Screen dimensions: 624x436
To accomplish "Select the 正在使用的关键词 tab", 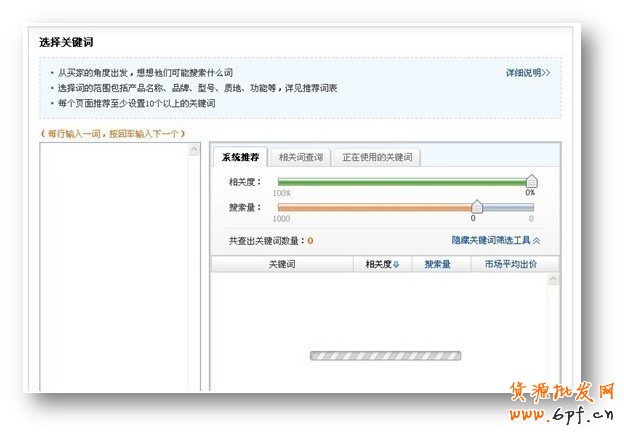I will point(376,157).
